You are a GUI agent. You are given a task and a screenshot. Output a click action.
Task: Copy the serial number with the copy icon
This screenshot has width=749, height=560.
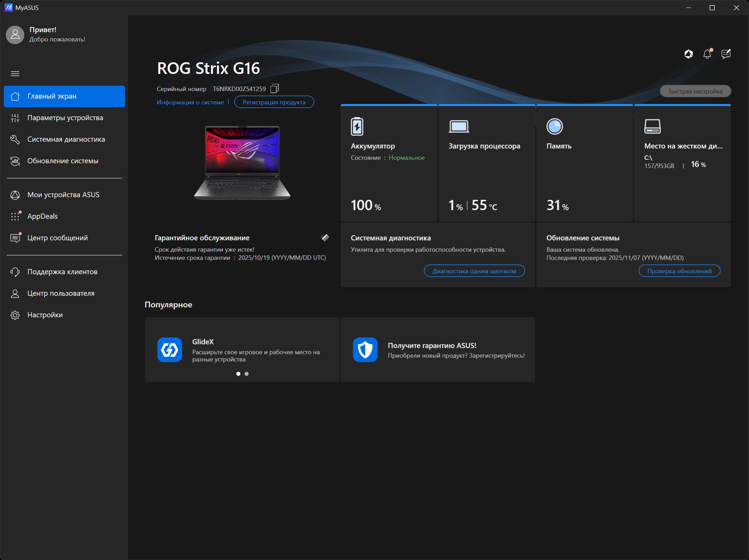(275, 89)
